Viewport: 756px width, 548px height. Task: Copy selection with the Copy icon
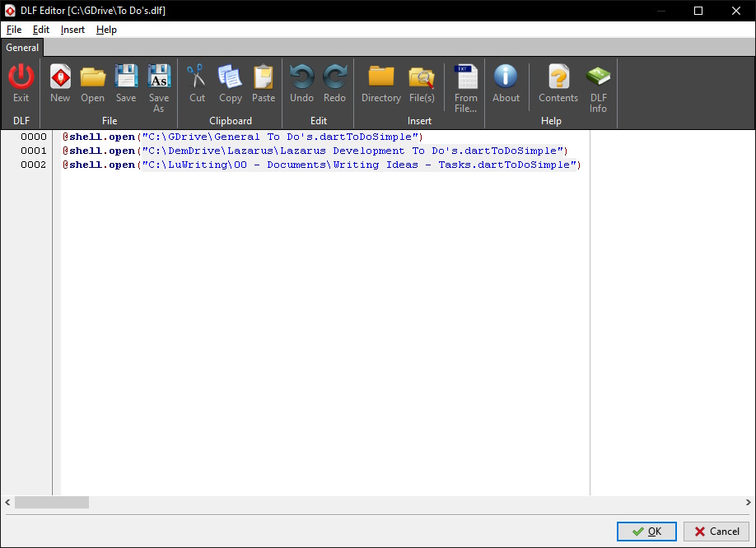coord(230,77)
